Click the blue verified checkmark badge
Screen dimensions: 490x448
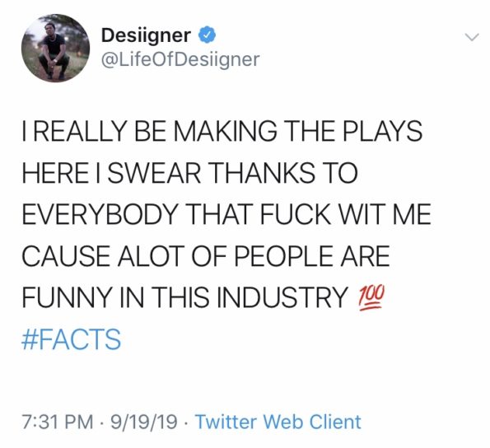(x=208, y=35)
